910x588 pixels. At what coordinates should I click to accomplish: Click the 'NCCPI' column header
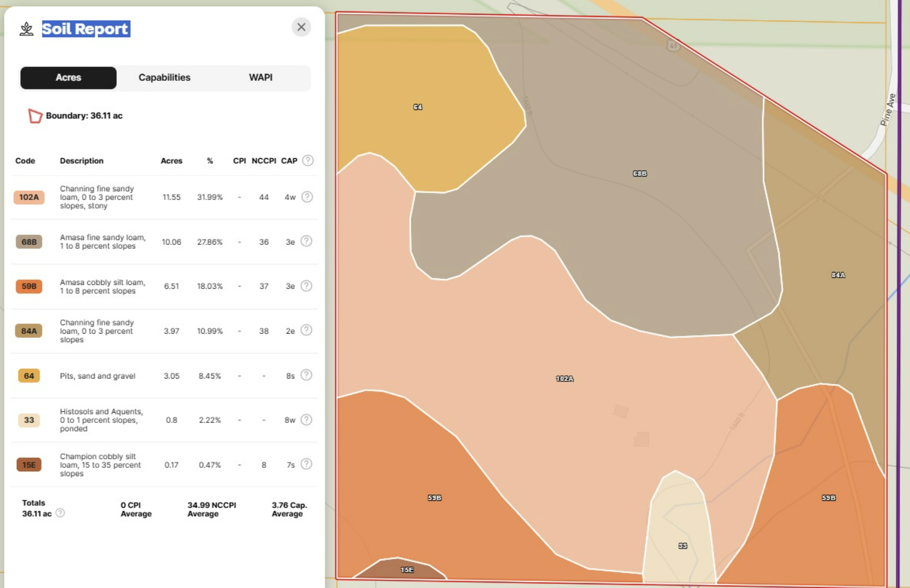point(264,161)
